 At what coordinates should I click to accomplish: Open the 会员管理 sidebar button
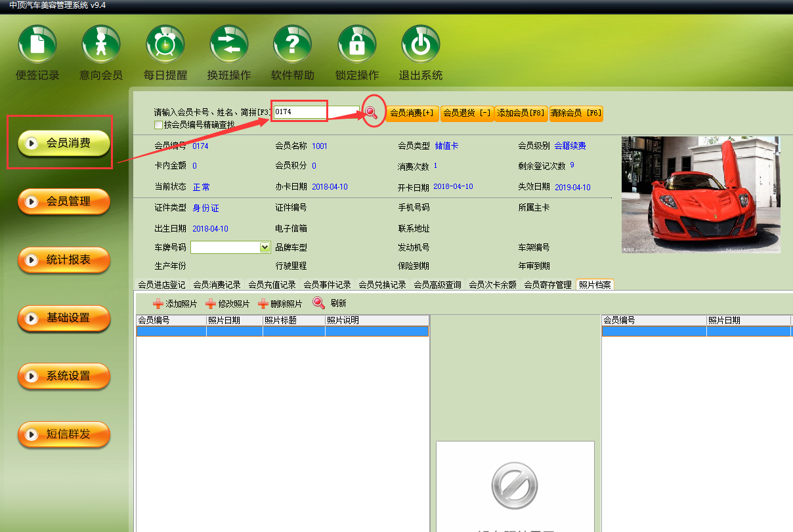[x=64, y=201]
